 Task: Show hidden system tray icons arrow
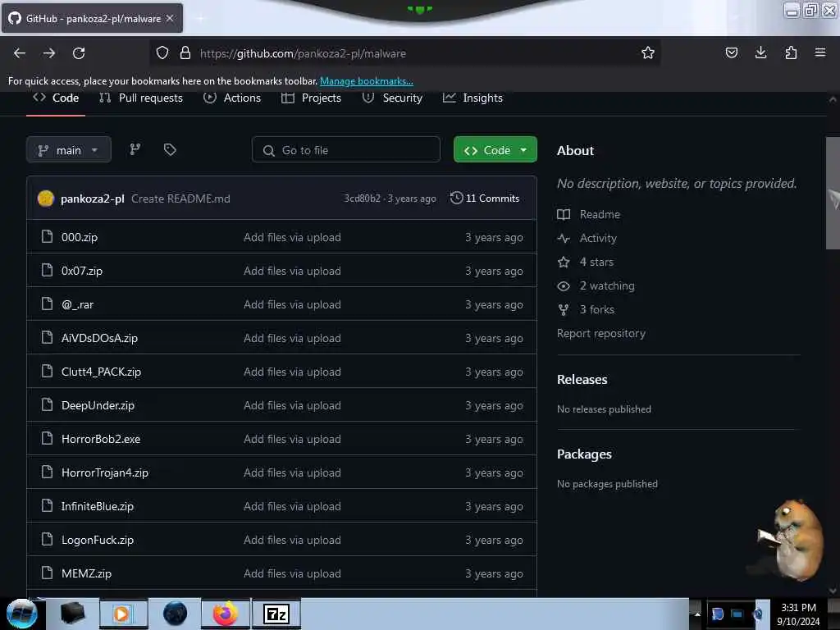click(x=697, y=614)
